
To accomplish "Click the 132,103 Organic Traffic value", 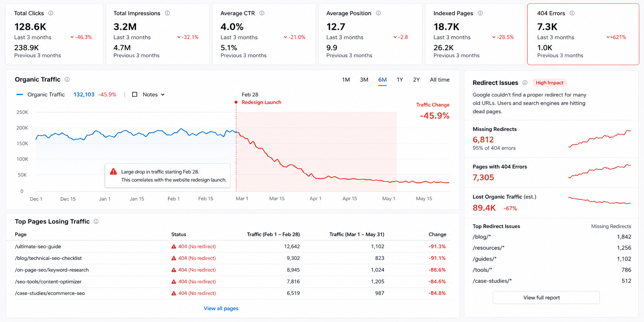I will pos(84,94).
